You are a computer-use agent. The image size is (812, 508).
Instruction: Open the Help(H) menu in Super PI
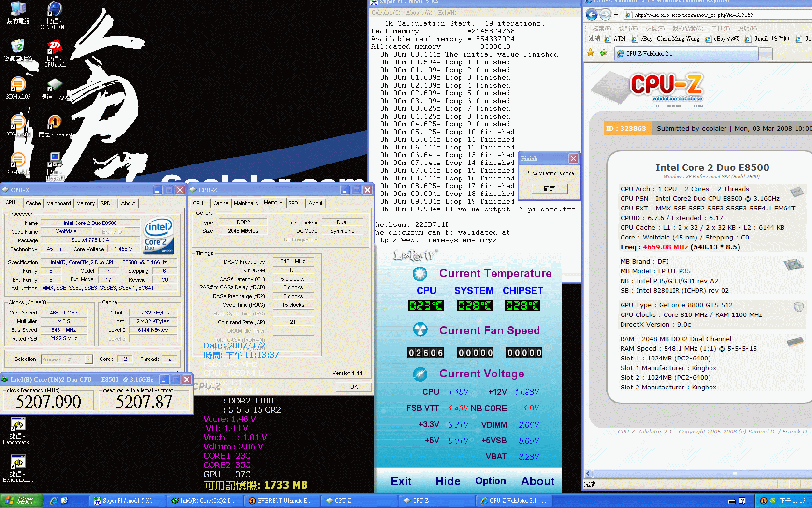coord(447,13)
